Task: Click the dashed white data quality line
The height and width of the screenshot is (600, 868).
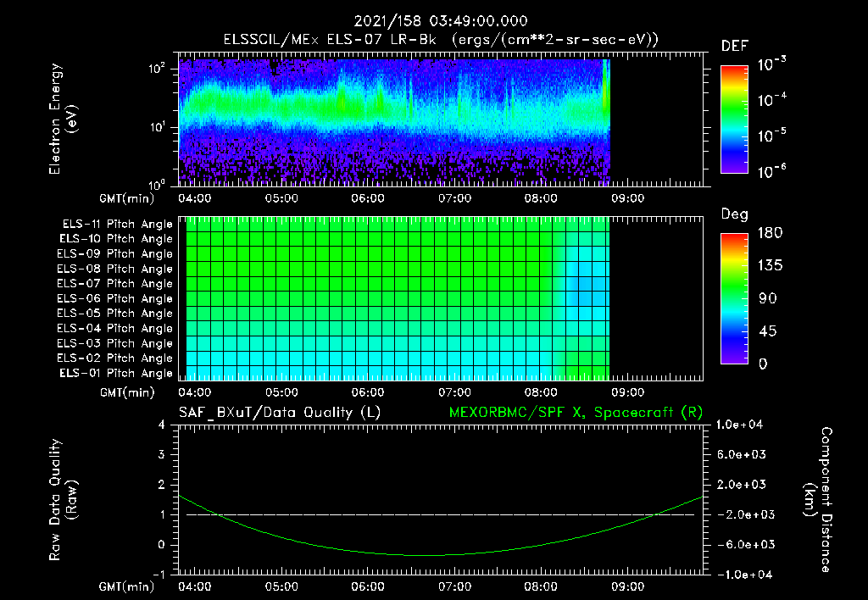Action: pyautogui.click(x=440, y=514)
